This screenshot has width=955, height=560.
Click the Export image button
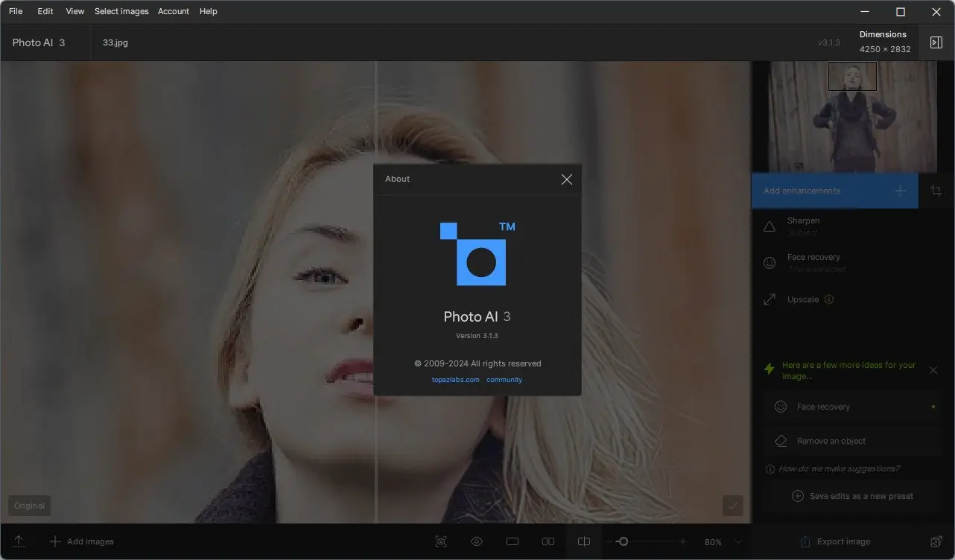click(x=835, y=541)
